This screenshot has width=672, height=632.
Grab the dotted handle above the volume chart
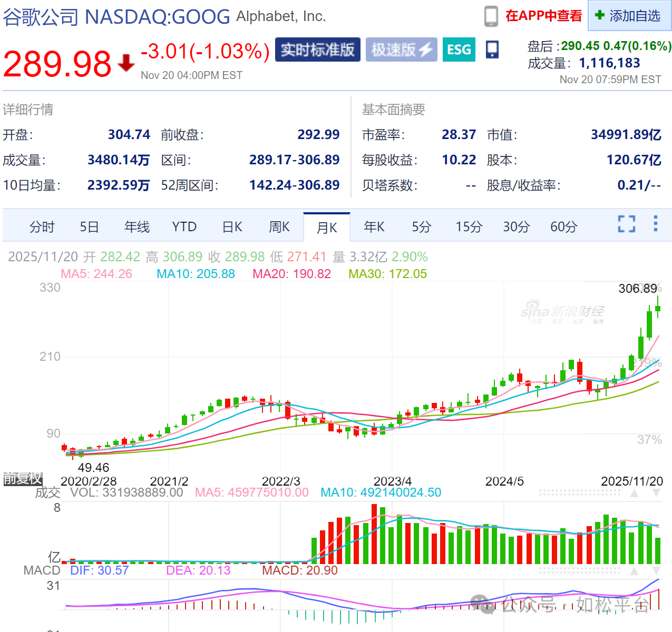click(x=580, y=493)
